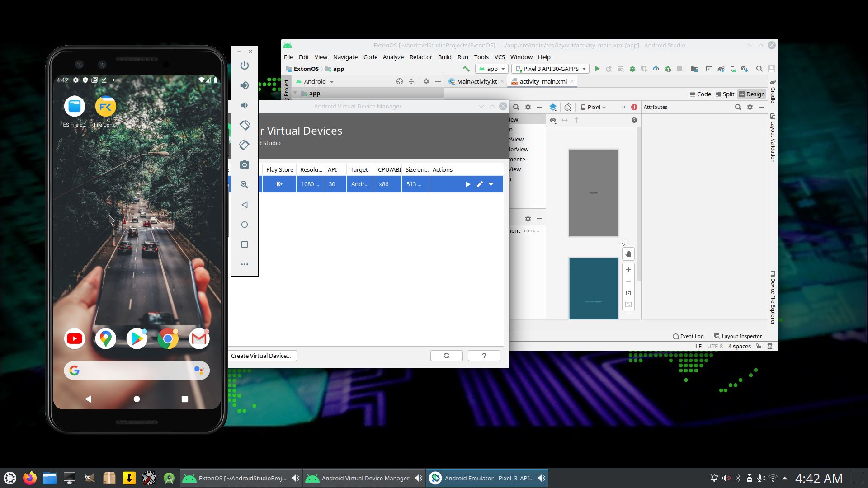Open the app run configuration dropdown
The image size is (868, 488).
(492, 69)
